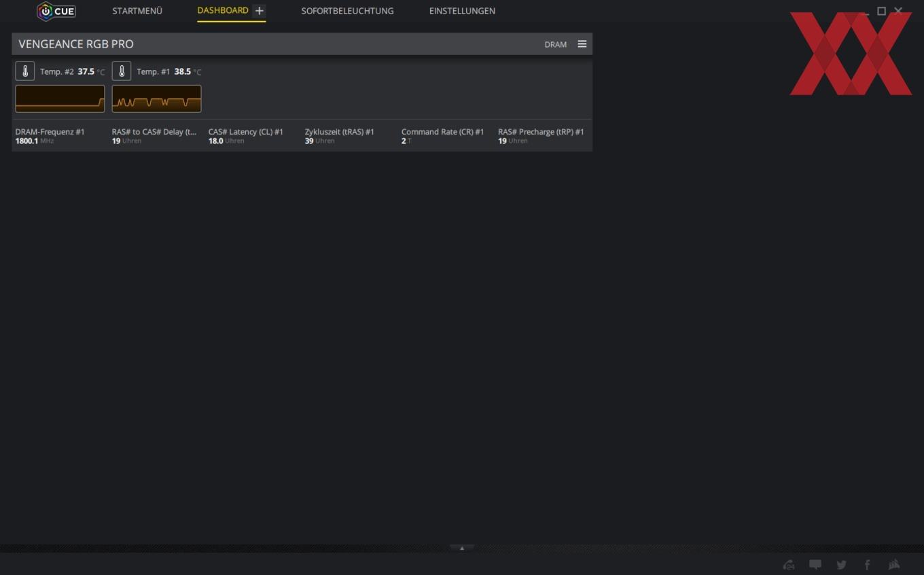Viewport: 924px width, 575px height.
Task: Expand the bottom panel arrow handle
Action: [x=462, y=548]
